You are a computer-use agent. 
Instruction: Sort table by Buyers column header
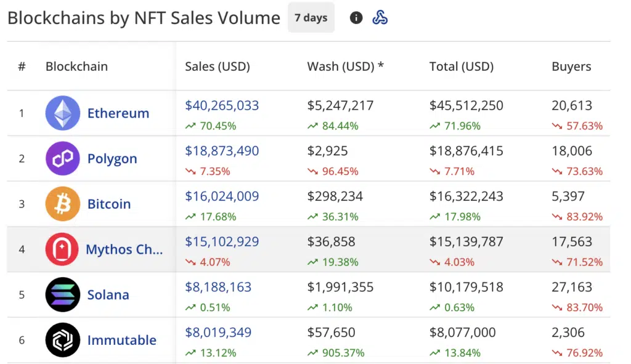(x=571, y=67)
